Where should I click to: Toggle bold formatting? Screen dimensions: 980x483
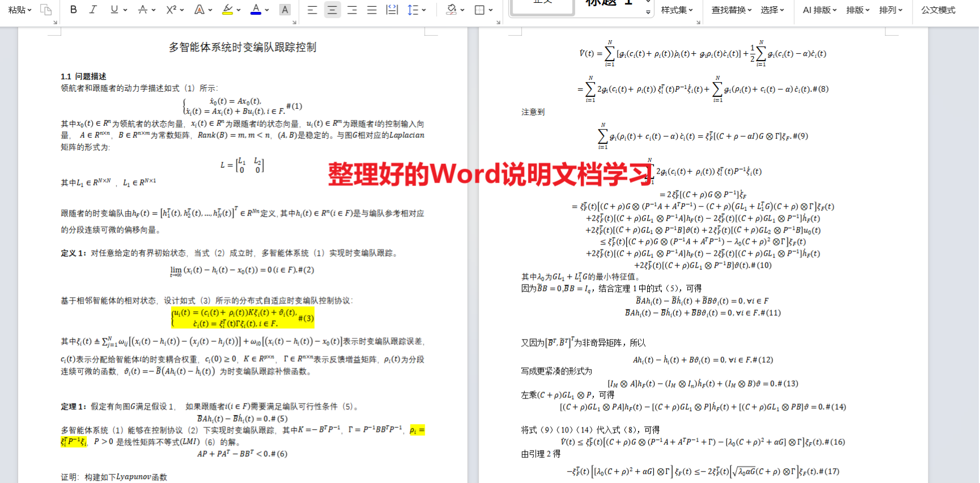(73, 10)
